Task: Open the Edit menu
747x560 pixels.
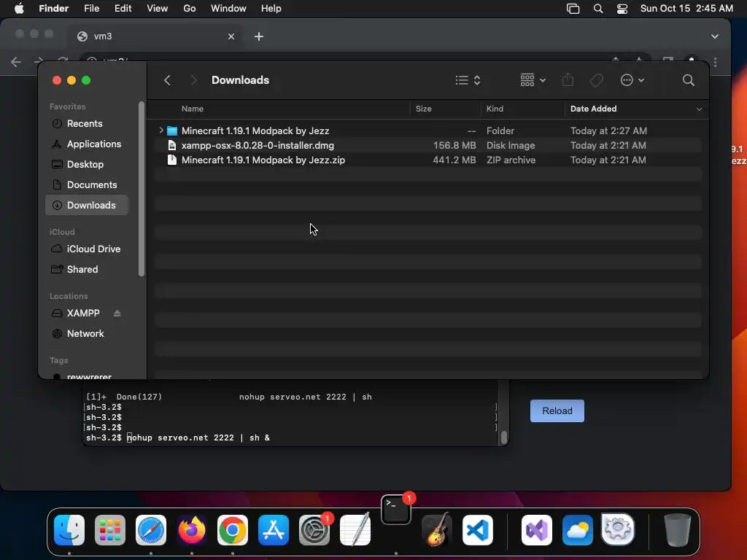Action: point(123,9)
